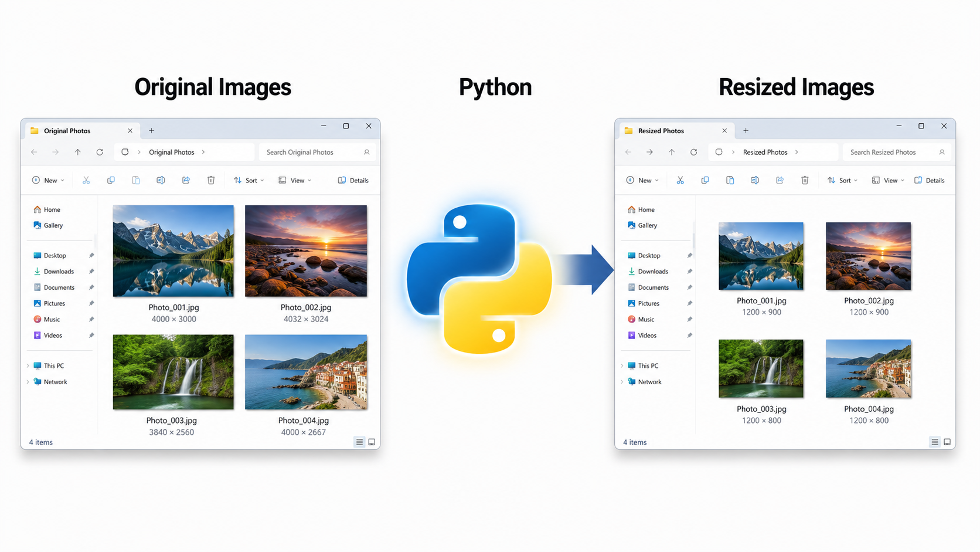Image resolution: width=980 pixels, height=552 pixels.
Task: Expand Network in Resized Photos sidebar
Action: [x=622, y=381]
